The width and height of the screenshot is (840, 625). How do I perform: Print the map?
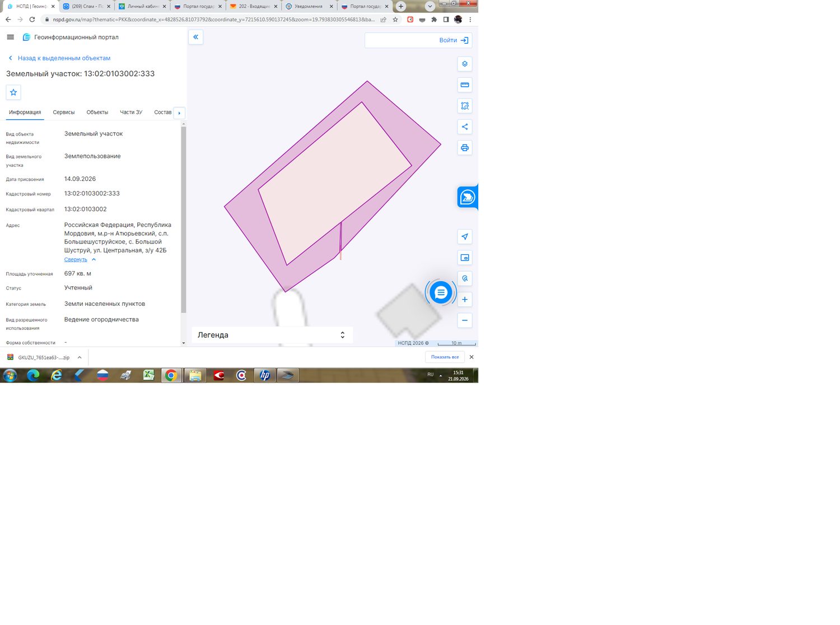465,148
